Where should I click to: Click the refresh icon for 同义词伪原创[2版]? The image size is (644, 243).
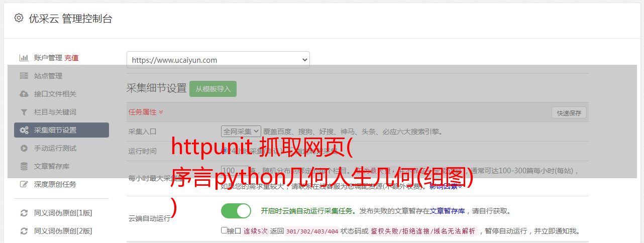[24, 231]
